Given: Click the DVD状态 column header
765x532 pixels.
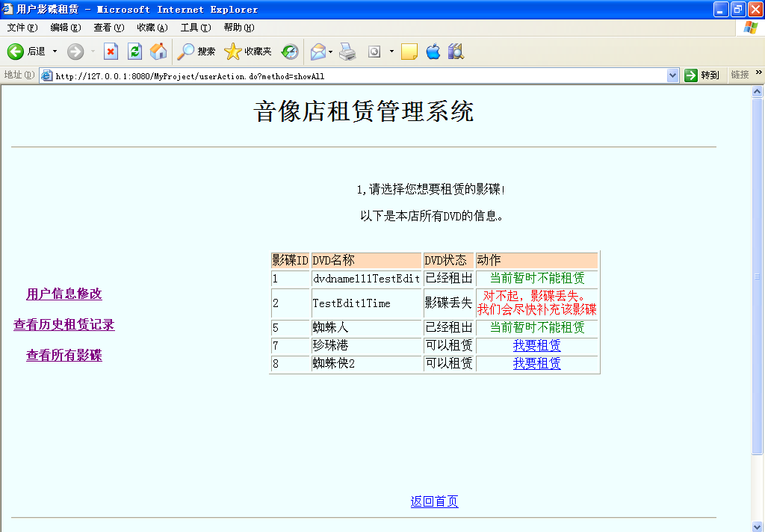Looking at the screenshot, I should click(x=448, y=260).
